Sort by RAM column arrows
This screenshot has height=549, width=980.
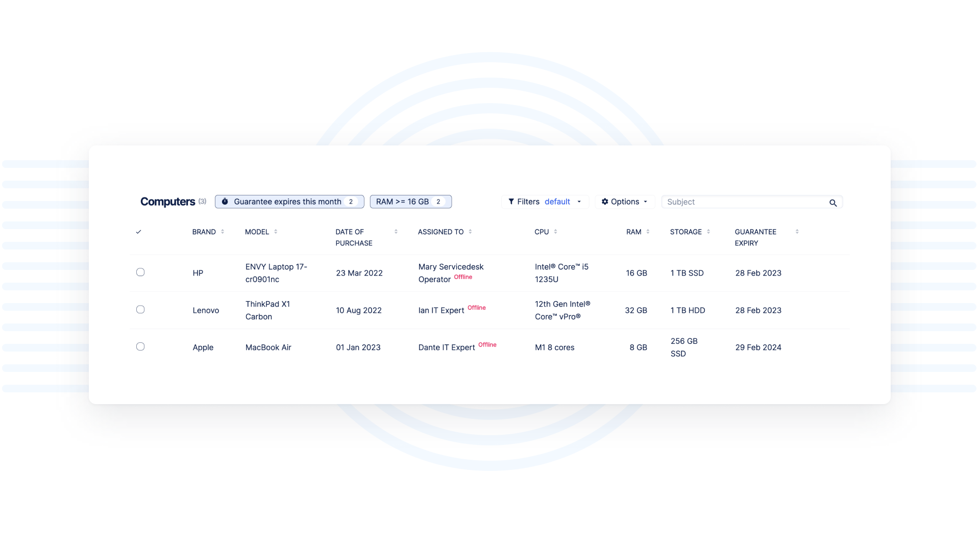point(648,232)
